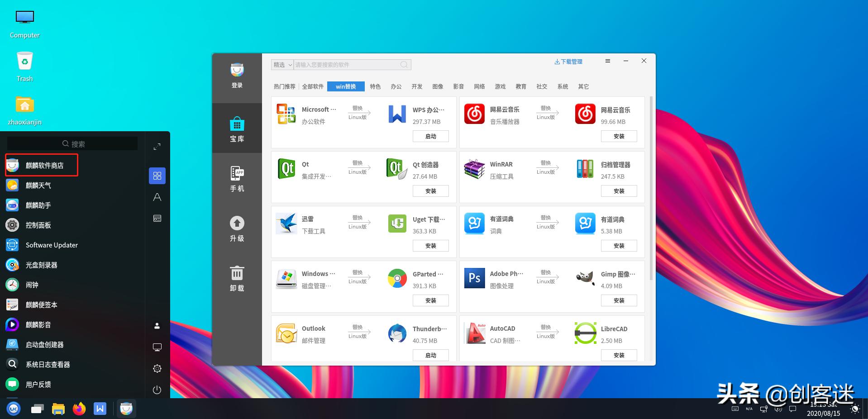The image size is (868, 419).
Task: Click the user account icon in start menu
Action: (x=157, y=325)
